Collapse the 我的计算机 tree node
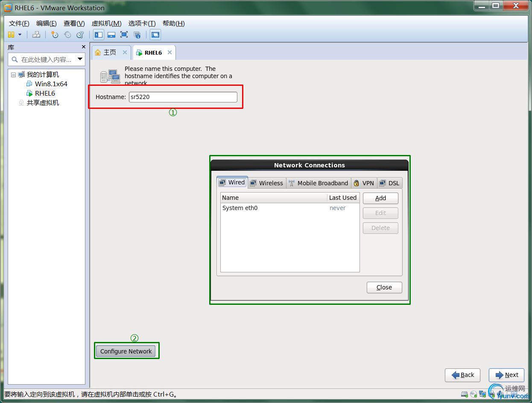The image size is (532, 403). coord(13,75)
